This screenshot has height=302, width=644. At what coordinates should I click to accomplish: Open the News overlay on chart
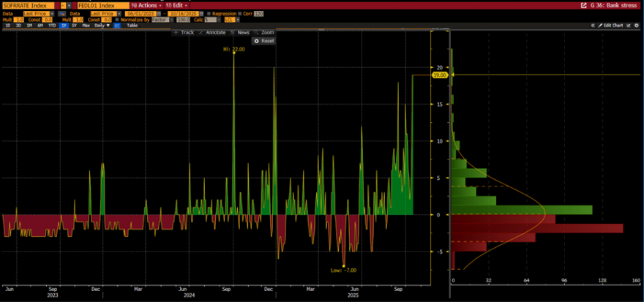tap(240, 32)
